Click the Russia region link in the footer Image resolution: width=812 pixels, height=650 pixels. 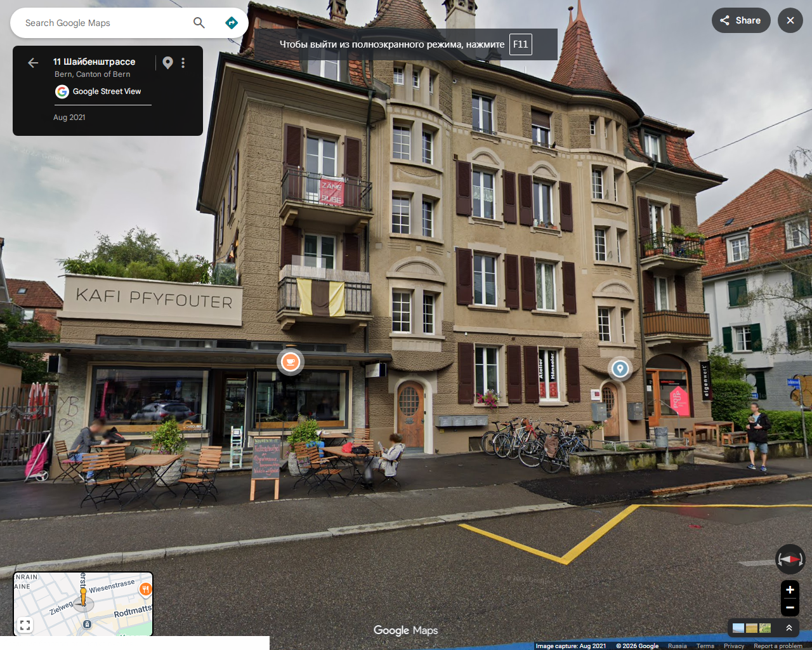678,646
